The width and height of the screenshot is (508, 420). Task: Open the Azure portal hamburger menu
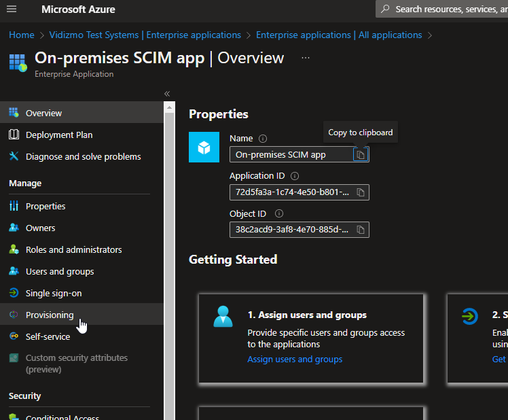[x=12, y=10]
